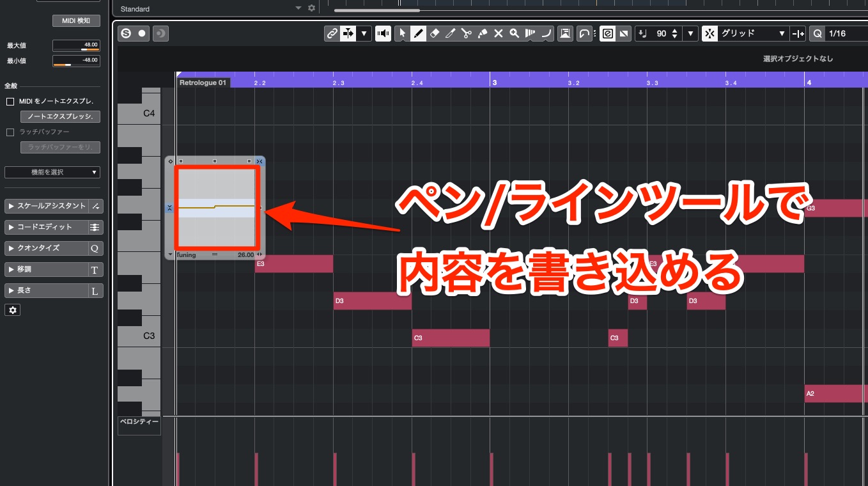The width and height of the screenshot is (868, 486).
Task: Toggle the retrospective record moon button
Action: (160, 33)
